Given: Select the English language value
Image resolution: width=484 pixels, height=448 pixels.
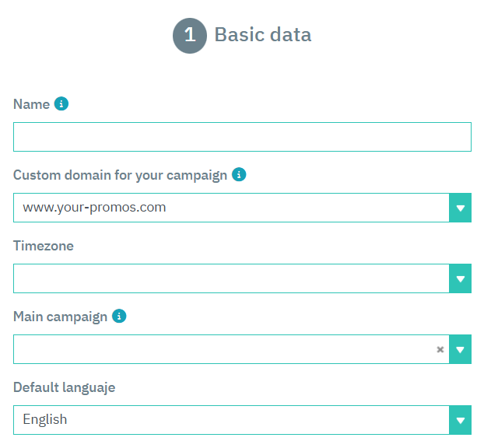Looking at the screenshot, I should (x=45, y=419).
